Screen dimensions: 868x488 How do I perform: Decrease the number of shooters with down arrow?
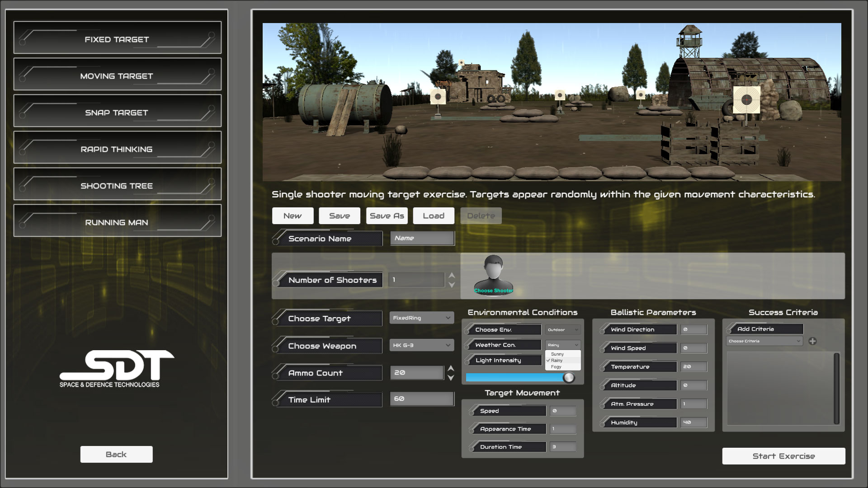point(452,285)
